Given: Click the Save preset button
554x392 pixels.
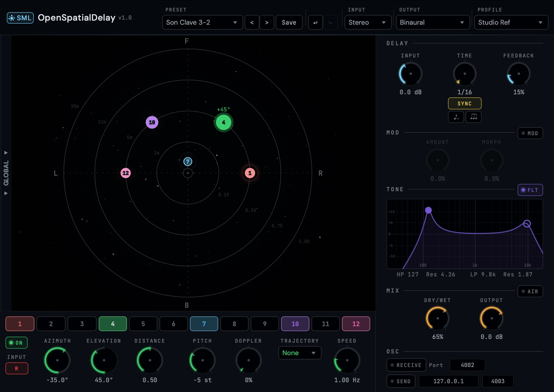Looking at the screenshot, I should [289, 23].
